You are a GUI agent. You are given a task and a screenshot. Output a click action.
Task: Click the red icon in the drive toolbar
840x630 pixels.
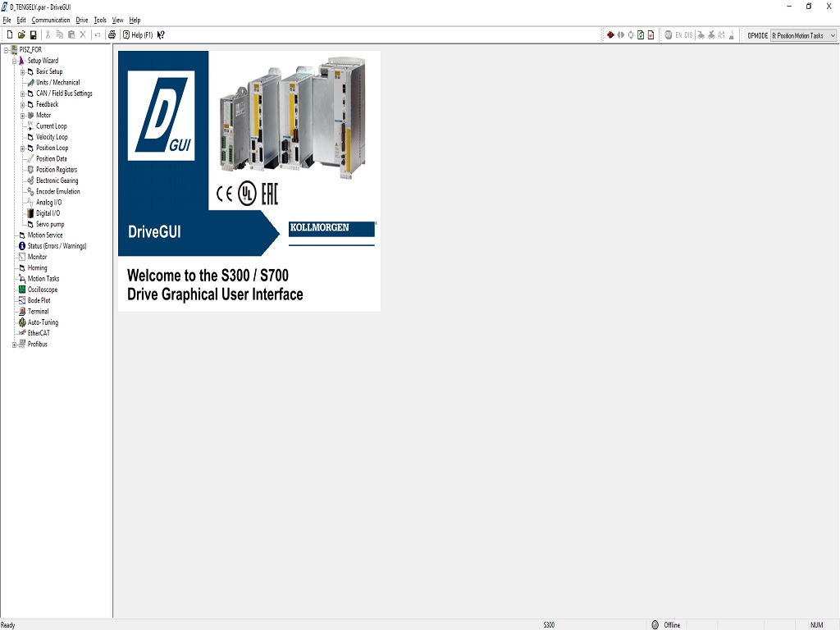point(610,34)
